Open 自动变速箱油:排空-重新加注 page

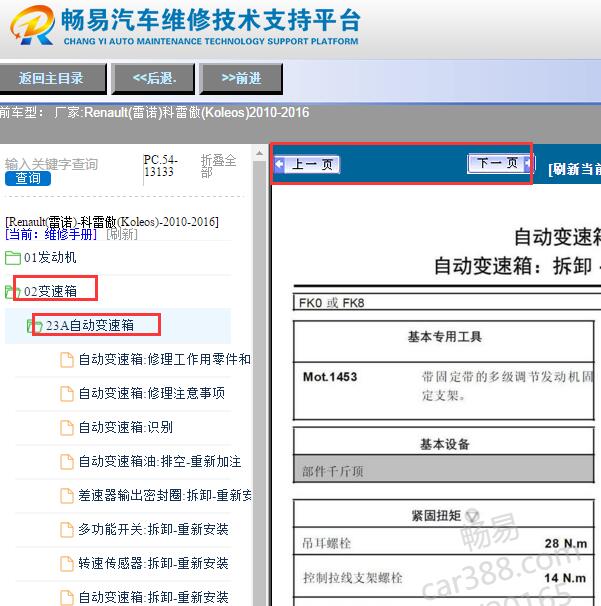[160, 461]
